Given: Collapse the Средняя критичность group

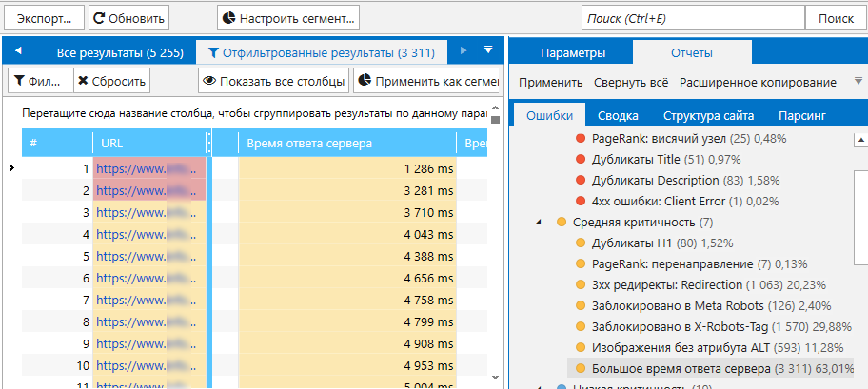Looking at the screenshot, I should pos(542,223).
